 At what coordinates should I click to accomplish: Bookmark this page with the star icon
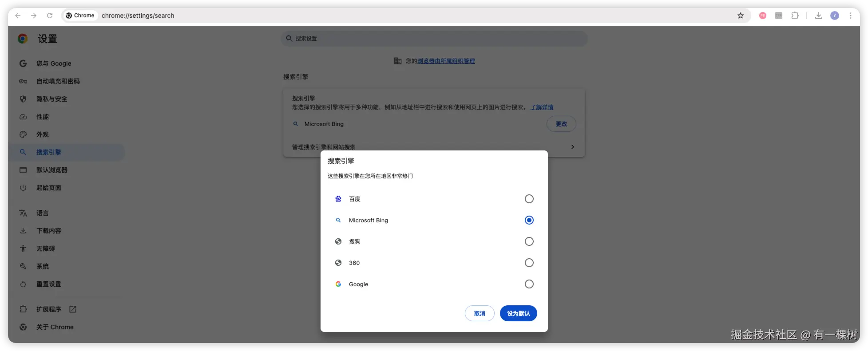(741, 16)
